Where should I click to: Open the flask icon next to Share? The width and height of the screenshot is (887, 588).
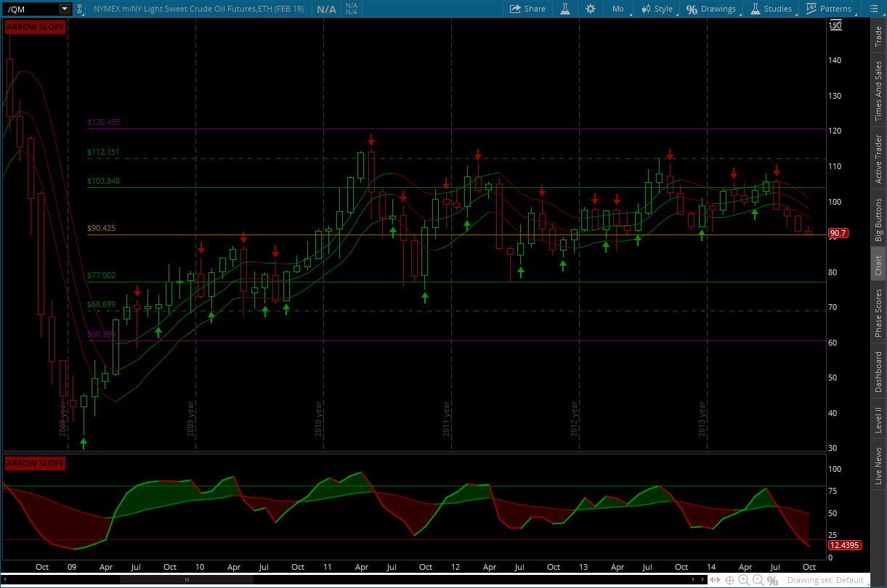tap(564, 9)
